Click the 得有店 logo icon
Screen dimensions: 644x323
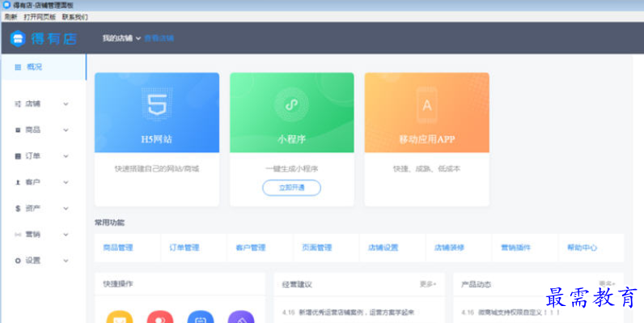pos(18,39)
